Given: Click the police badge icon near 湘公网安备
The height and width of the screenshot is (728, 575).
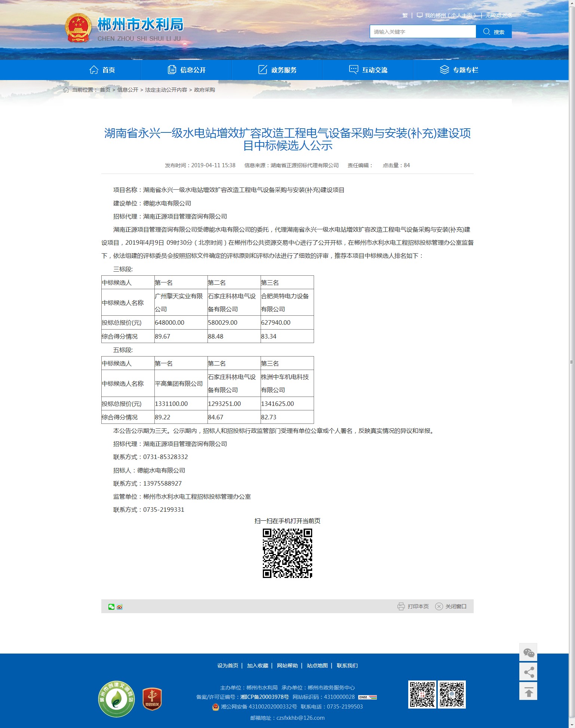Looking at the screenshot, I should (216, 707).
